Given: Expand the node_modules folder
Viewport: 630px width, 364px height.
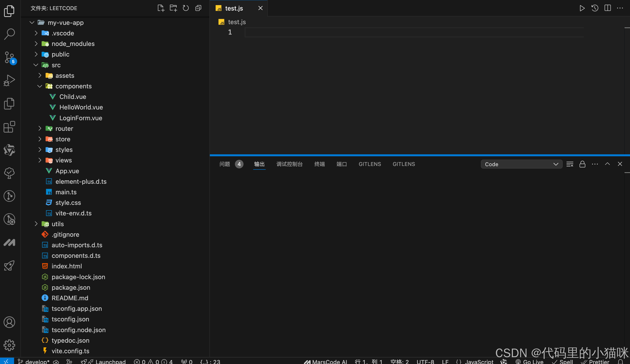Looking at the screenshot, I should point(73,44).
